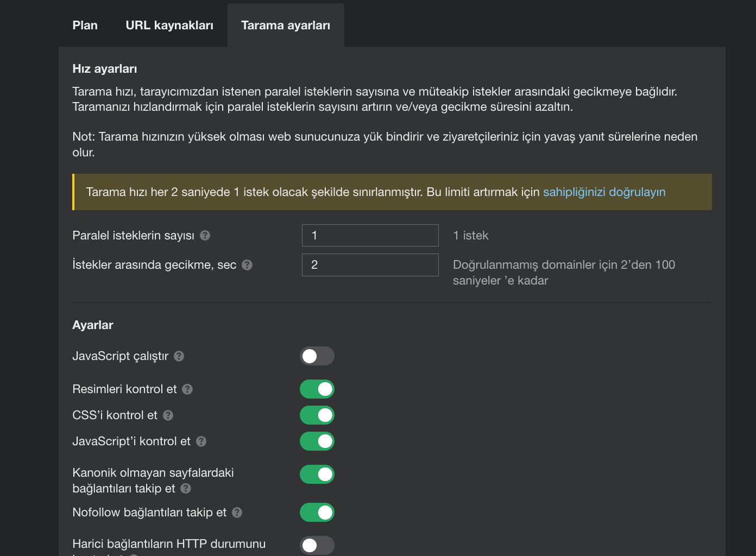The image size is (756, 556).
Task: Open help for JavaScript'i kontrol et
Action: point(201,441)
